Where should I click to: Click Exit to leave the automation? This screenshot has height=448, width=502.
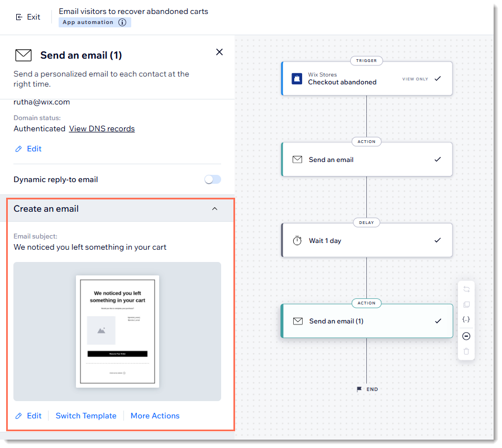click(x=28, y=17)
